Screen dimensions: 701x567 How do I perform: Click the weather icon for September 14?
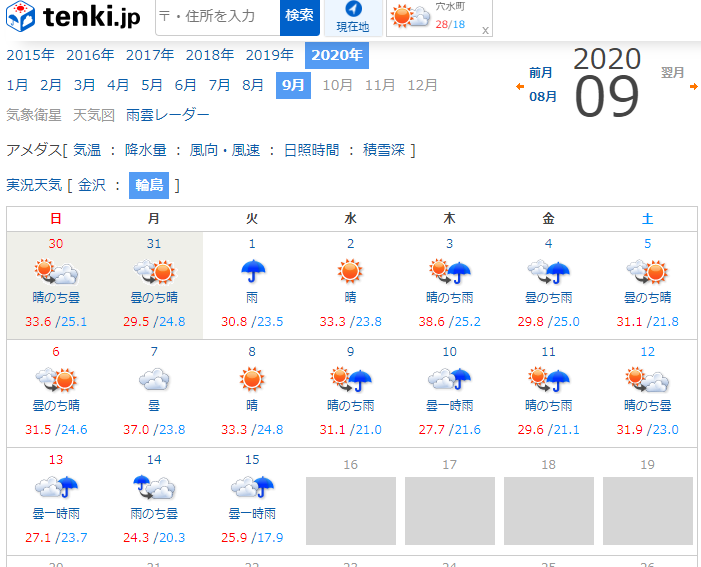[x=153, y=487]
